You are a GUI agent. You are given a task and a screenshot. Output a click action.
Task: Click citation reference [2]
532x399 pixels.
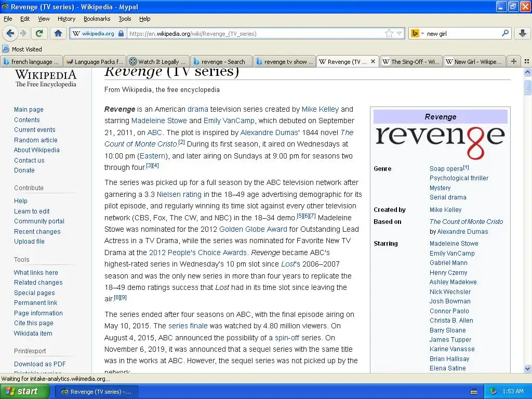coord(181,142)
